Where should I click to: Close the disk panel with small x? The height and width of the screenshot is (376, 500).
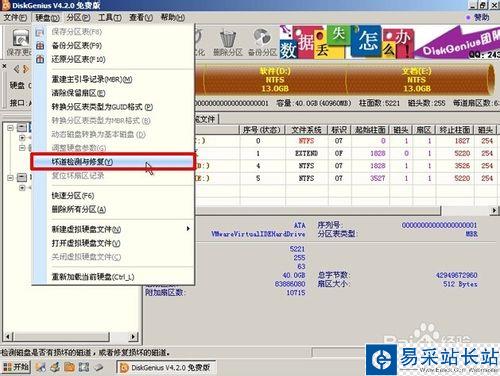[x=4, y=66]
